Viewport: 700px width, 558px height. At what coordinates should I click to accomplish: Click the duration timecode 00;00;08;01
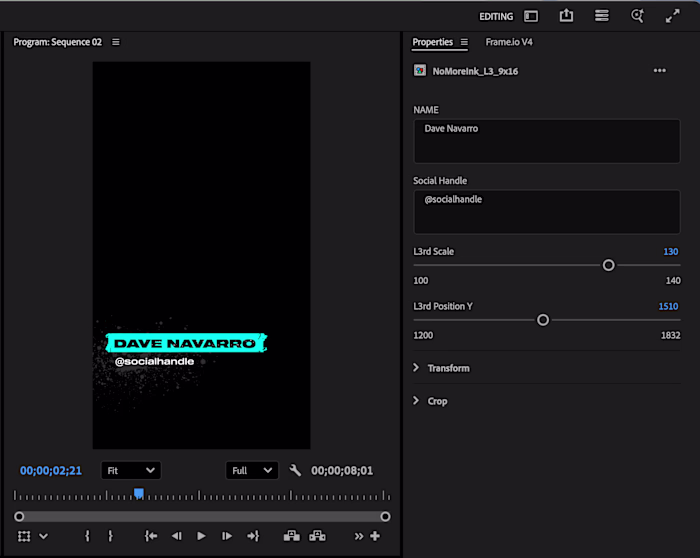click(342, 471)
